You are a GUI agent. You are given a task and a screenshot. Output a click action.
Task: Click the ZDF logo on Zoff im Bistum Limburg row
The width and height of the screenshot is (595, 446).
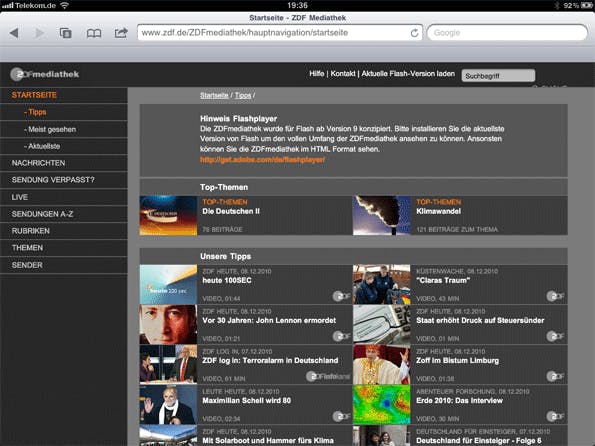(x=556, y=377)
